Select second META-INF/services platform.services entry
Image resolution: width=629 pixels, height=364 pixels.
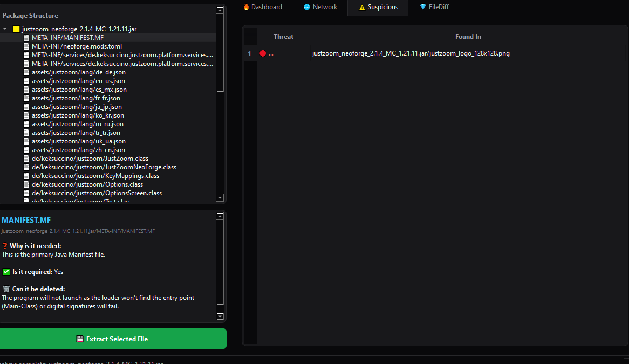point(122,63)
